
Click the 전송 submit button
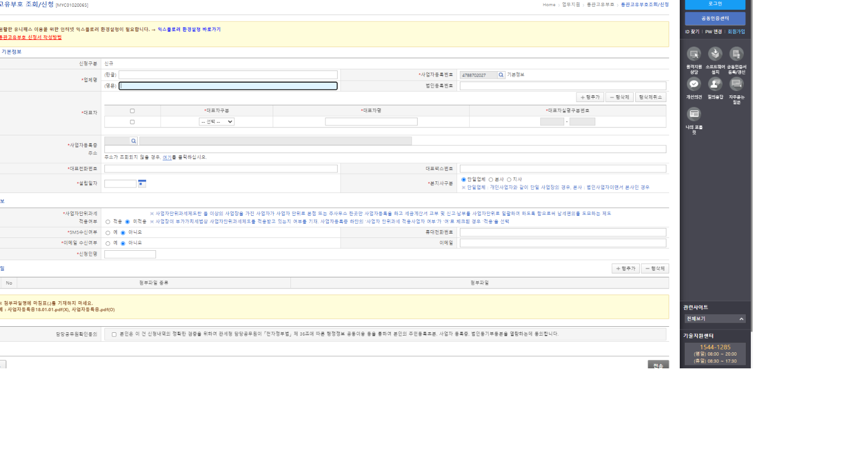658,365
